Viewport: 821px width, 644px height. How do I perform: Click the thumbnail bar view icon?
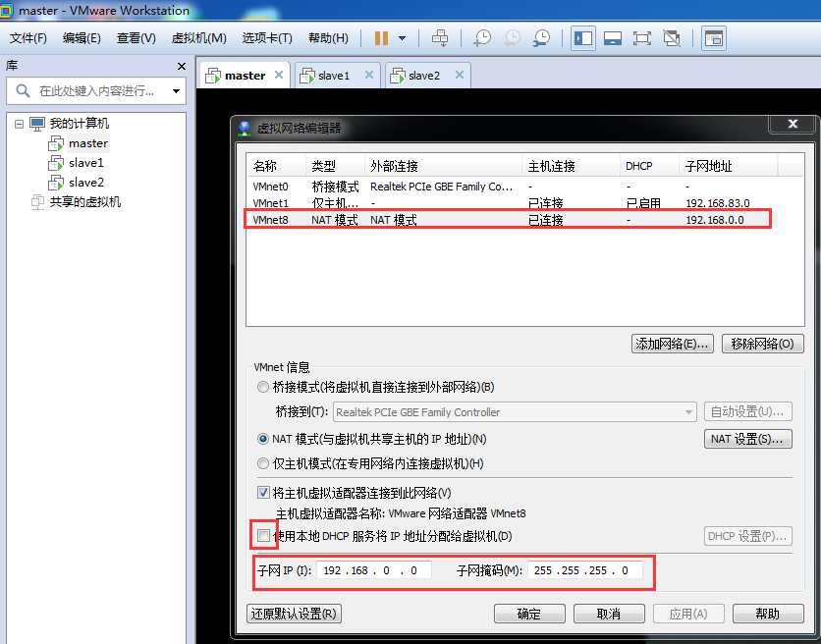[613, 38]
